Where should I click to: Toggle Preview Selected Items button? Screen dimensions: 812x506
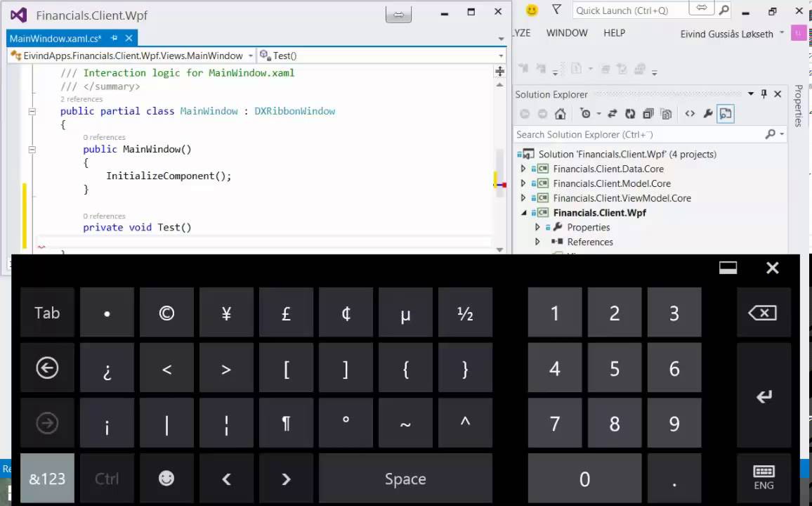(x=726, y=114)
